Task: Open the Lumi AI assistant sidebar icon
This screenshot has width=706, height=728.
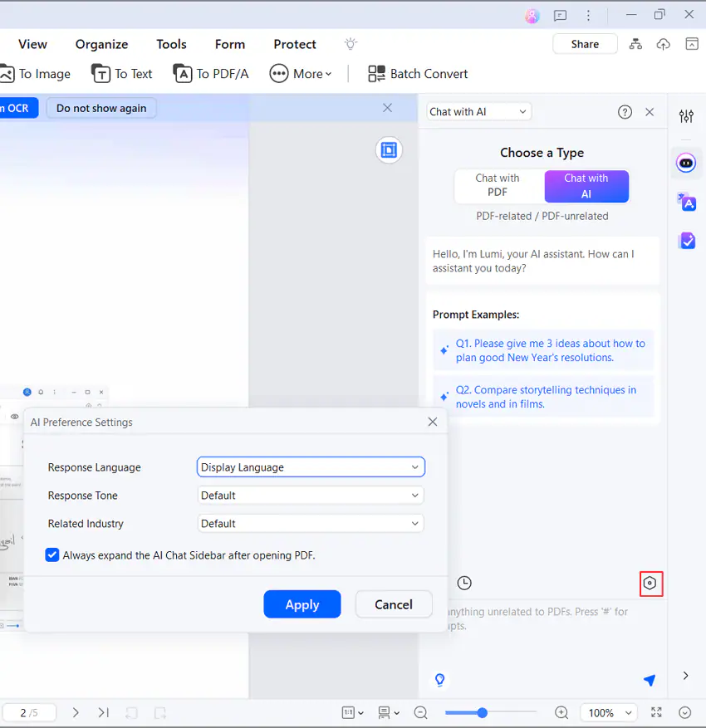Action: pos(686,163)
